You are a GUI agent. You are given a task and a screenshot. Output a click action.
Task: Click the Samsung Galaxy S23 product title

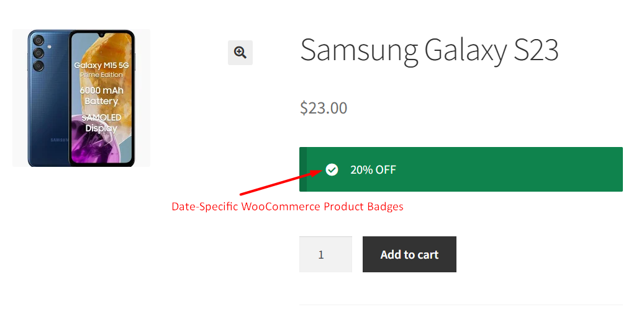tap(429, 50)
